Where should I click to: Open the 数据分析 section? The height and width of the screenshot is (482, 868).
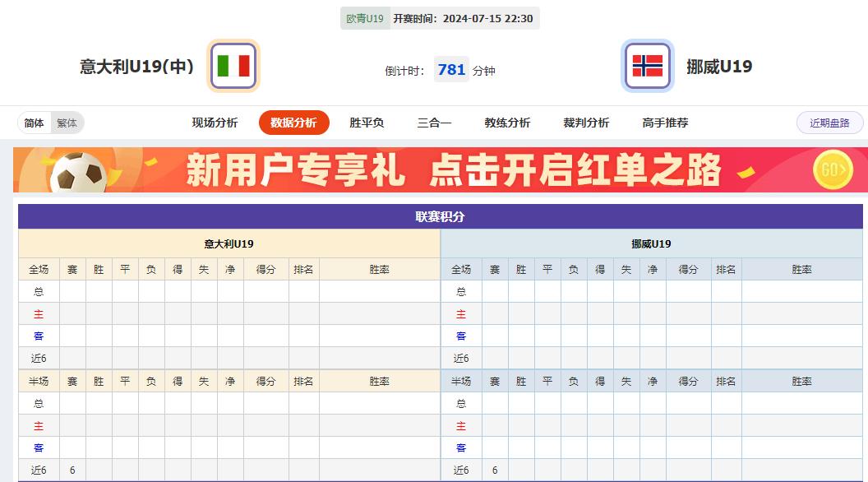(x=295, y=122)
